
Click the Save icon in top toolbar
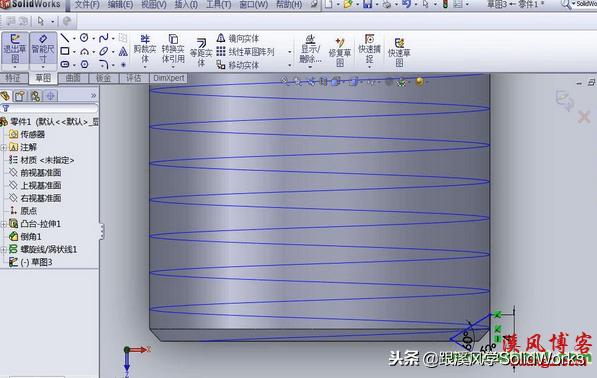coord(367,4)
